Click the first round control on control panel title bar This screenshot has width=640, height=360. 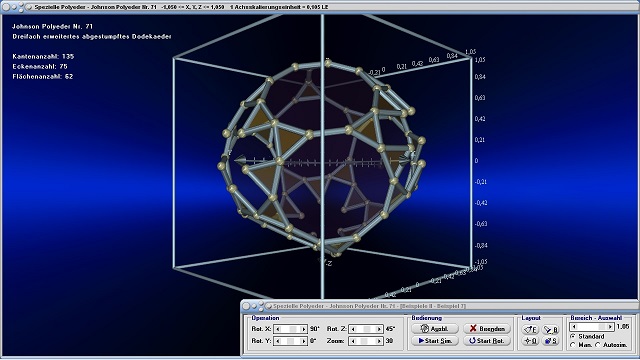246,306
